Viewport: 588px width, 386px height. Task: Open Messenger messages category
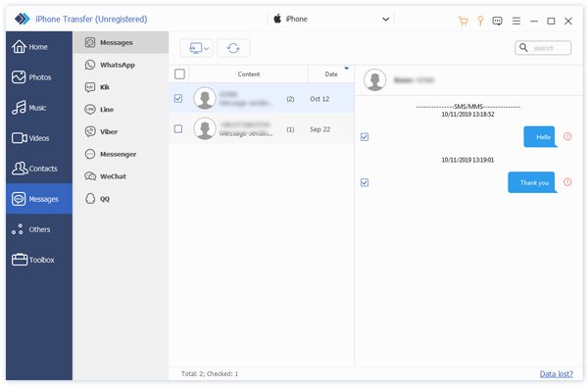click(121, 154)
